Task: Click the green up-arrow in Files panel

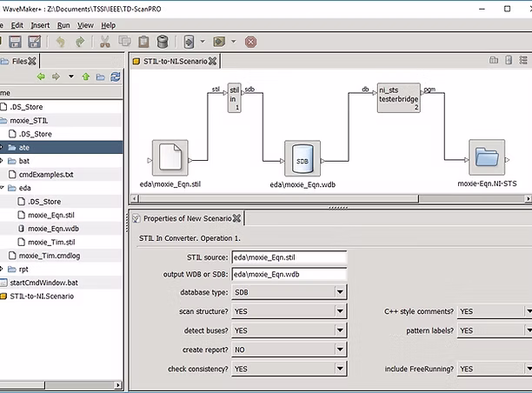Action: pos(85,77)
